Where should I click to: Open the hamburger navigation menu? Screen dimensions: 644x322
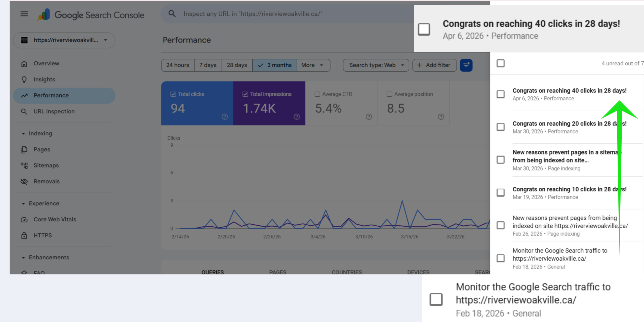[24, 14]
